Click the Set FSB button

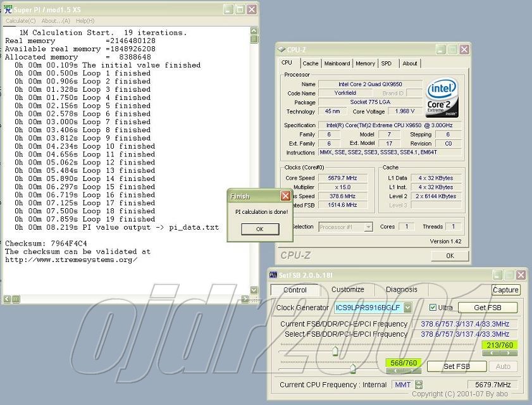[457, 366]
